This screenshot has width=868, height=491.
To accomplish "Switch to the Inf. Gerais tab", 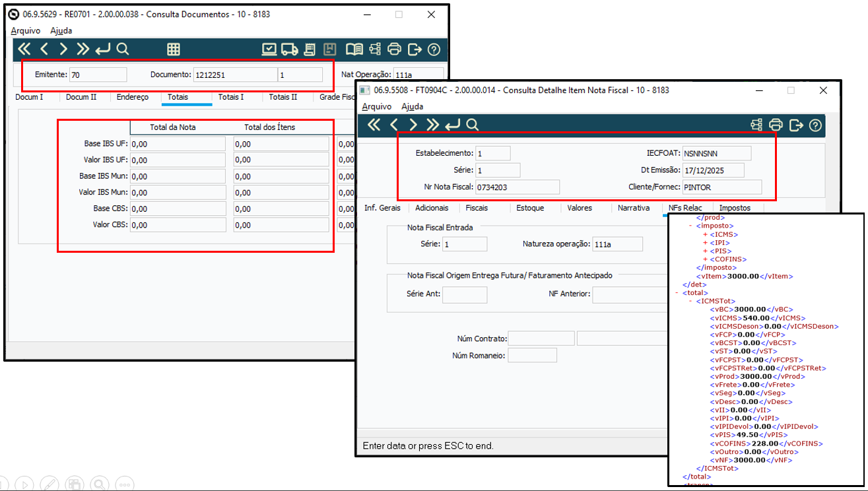I will point(382,208).
